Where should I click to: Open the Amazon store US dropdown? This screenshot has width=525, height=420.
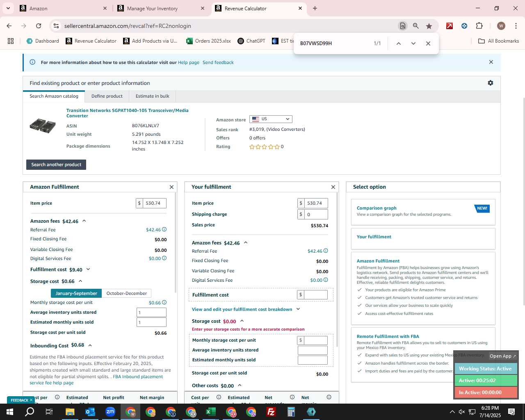pyautogui.click(x=271, y=119)
